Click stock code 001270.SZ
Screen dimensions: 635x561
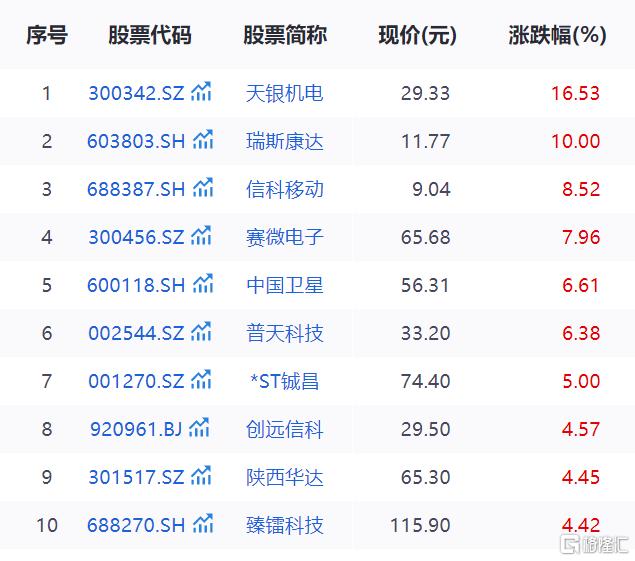coord(136,382)
